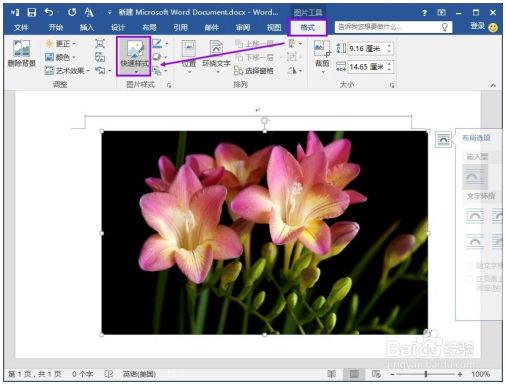Open the Artistic Effects (艺术效果) dropdown
This screenshot has height=385, width=506.
[67, 71]
